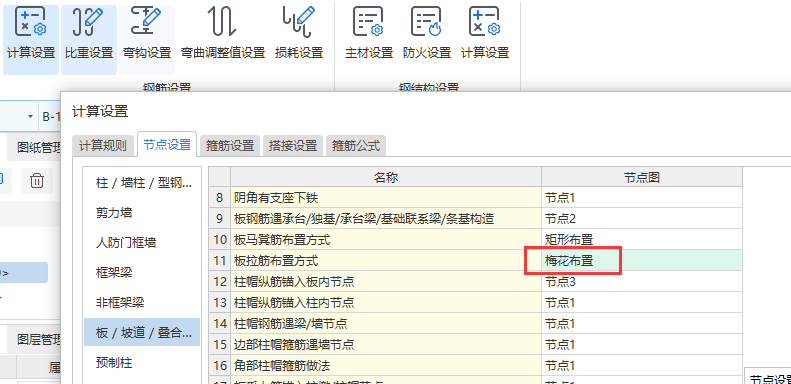Screen dimensions: 791x384
Task: Switch to the 箍筋设置 tab
Action: point(230,146)
